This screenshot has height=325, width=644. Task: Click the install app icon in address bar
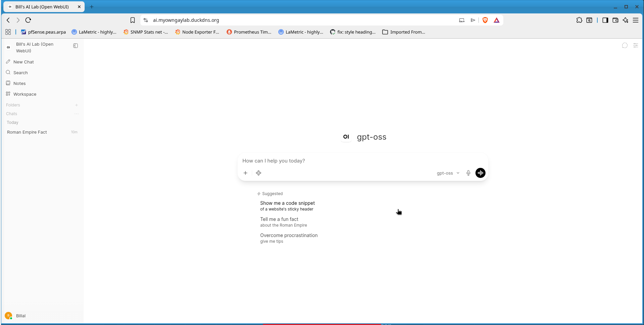pos(462,20)
